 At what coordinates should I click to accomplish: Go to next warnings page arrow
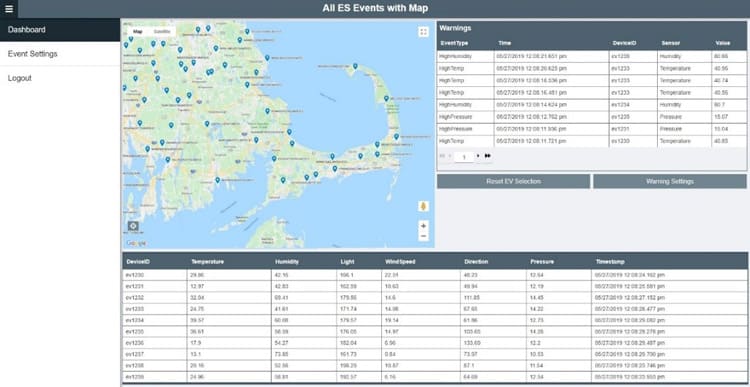(x=478, y=156)
